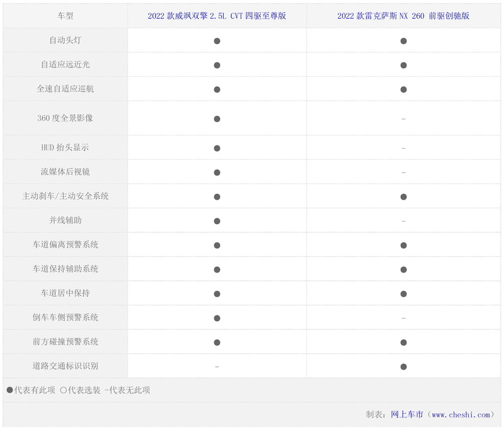Image resolution: width=504 pixels, height=430 pixels.
Task: Select the 车道偏离预警系统 row label
Action: point(66,245)
